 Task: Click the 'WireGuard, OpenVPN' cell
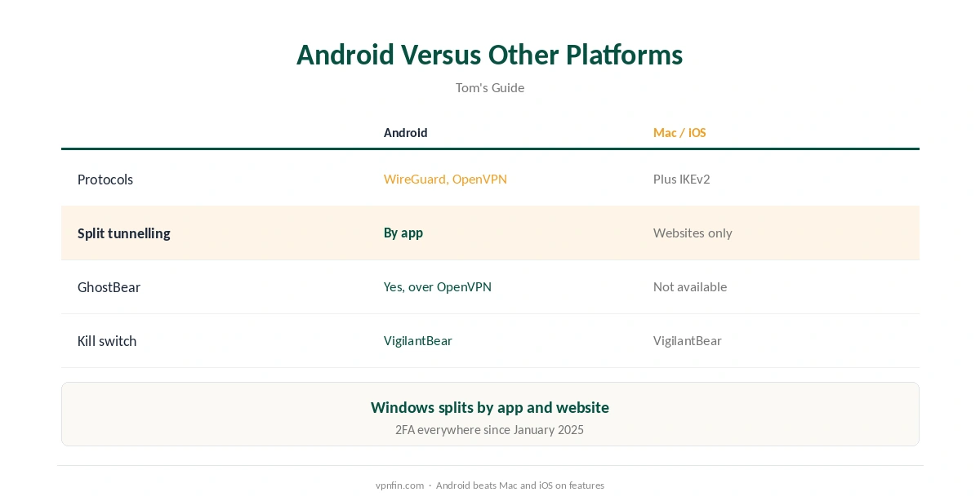pyautogui.click(x=445, y=180)
